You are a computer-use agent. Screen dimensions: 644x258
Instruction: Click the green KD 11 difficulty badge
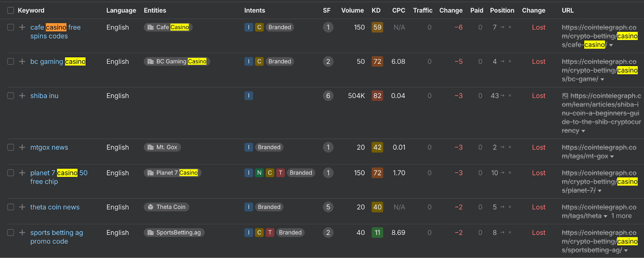tap(377, 233)
